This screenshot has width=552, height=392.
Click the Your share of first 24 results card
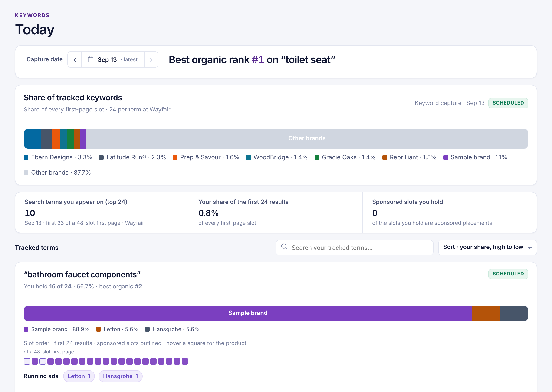tap(276, 213)
